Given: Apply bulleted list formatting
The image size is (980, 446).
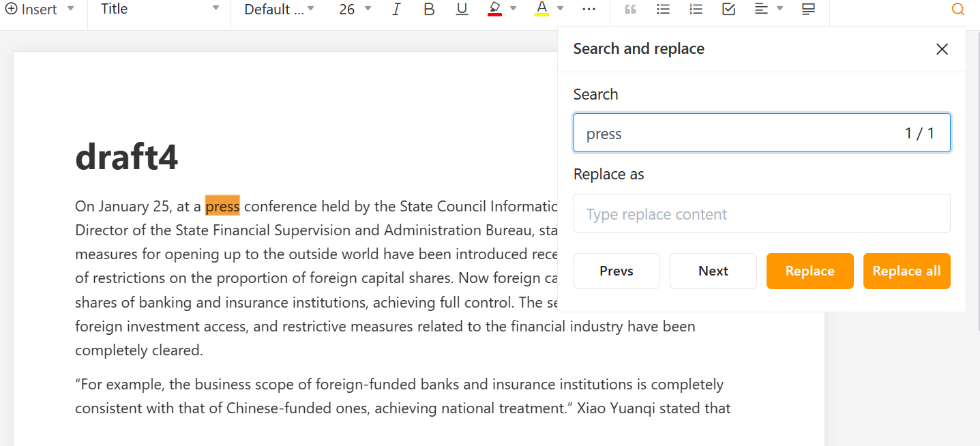Looking at the screenshot, I should (663, 10).
